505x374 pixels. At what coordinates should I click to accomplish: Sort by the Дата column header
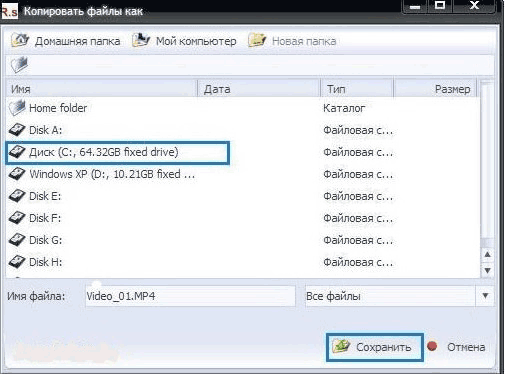click(259, 89)
